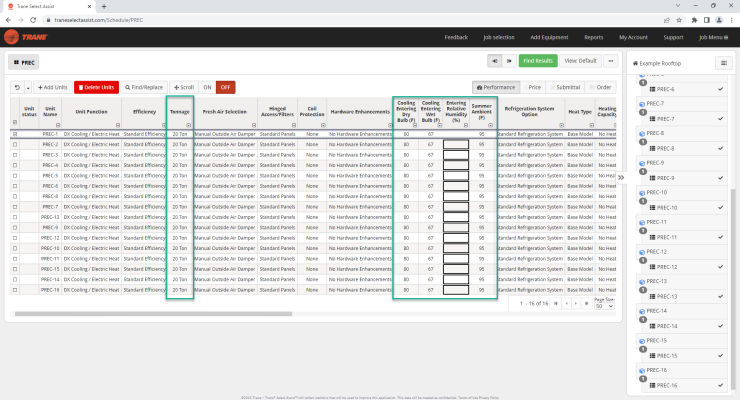The height and width of the screenshot is (400, 740).
Task: Click the Add Units button
Action: click(52, 87)
